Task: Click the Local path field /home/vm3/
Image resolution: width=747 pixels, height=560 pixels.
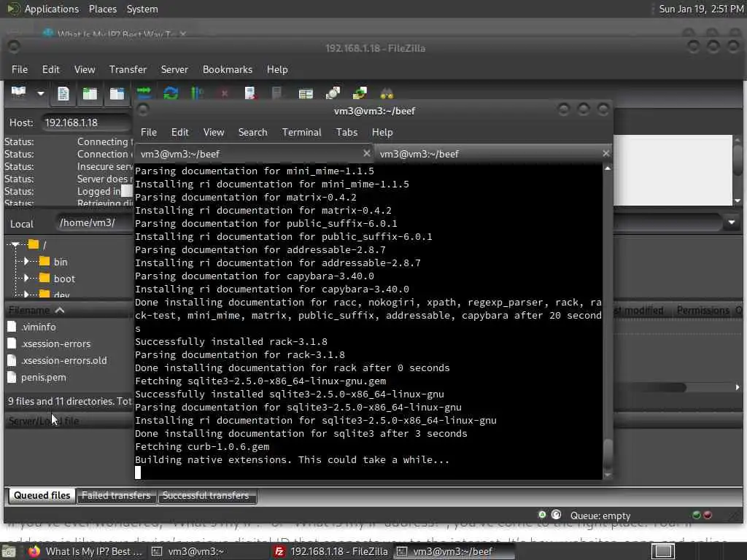Action: coord(94,223)
